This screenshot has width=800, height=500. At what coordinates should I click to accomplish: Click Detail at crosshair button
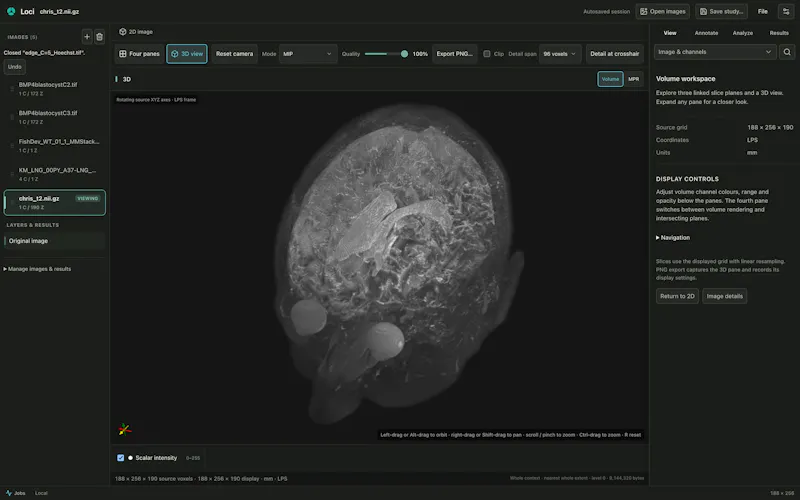click(x=615, y=54)
